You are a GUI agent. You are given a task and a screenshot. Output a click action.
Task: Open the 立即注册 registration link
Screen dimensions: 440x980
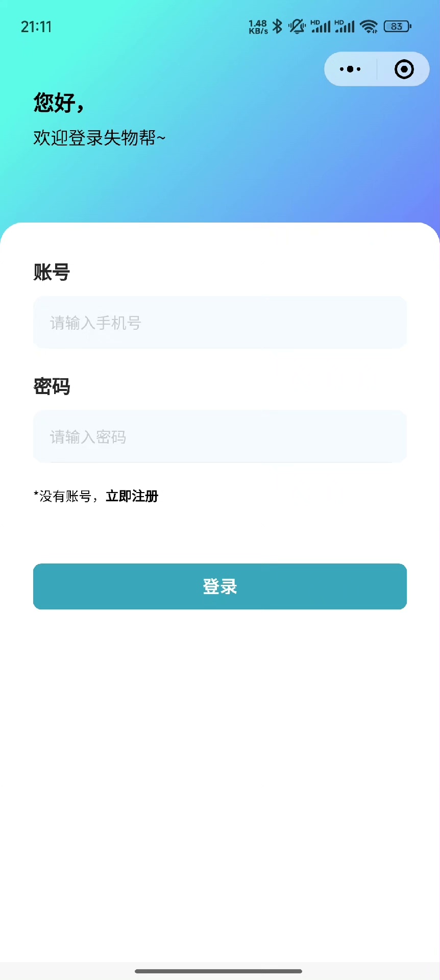pyautogui.click(x=132, y=496)
